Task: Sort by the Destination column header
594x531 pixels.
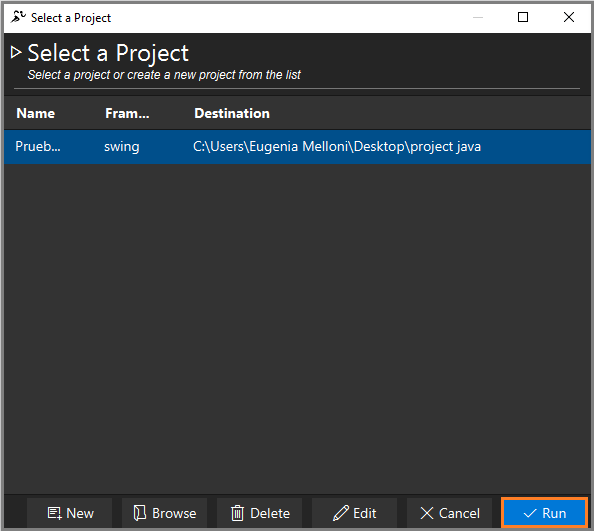Action: tap(232, 113)
